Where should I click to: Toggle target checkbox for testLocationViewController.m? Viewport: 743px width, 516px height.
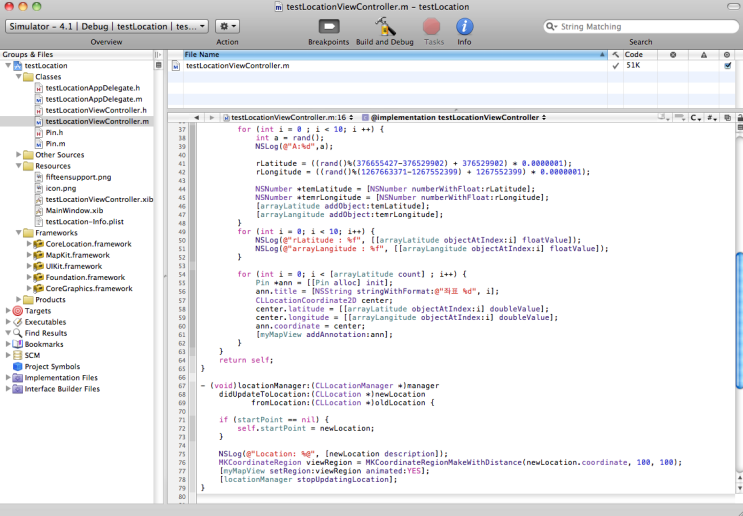pyautogui.click(x=727, y=66)
